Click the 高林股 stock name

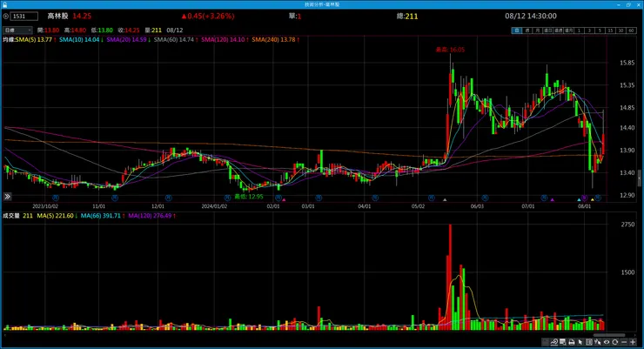(x=57, y=17)
